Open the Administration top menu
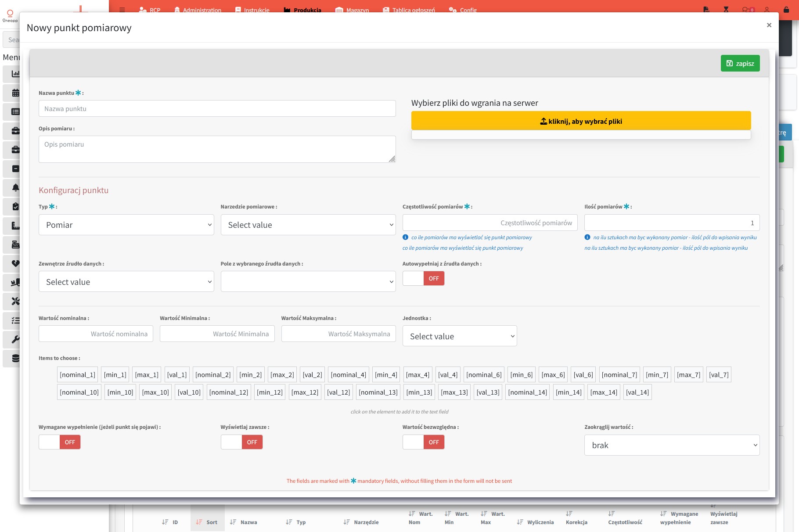 198,10
